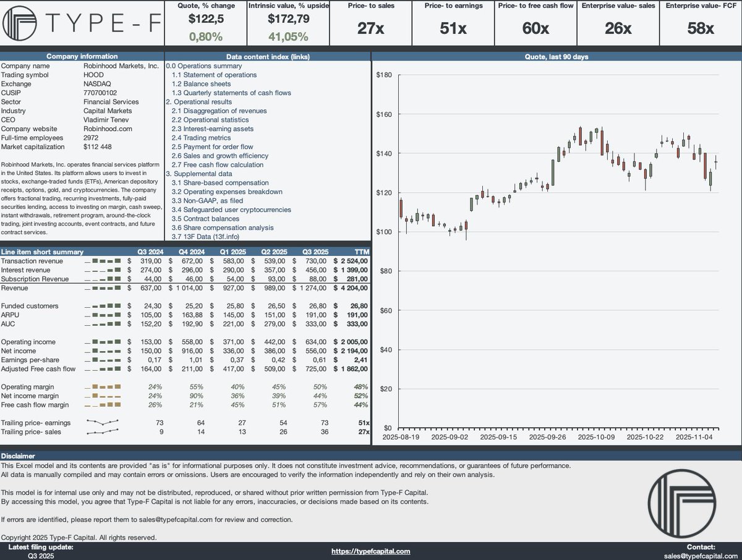Select the Intrinsic value $172,79 cell
742x560 pixels.
(288, 19)
